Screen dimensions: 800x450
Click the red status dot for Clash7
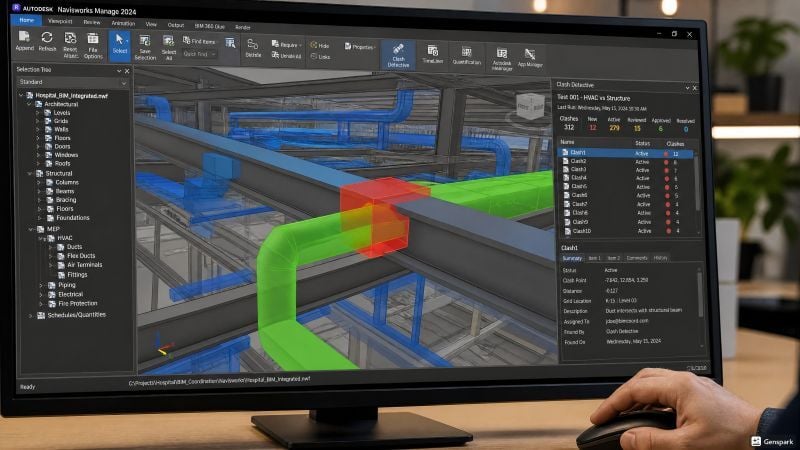tap(667, 205)
